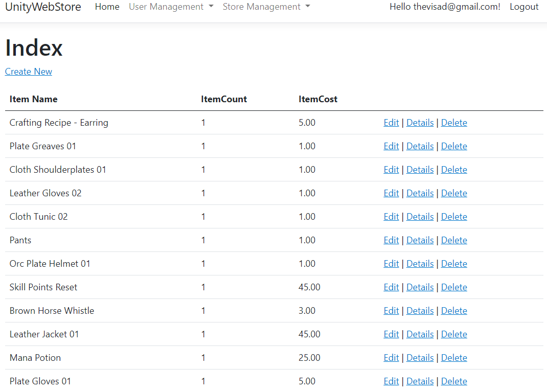Go to the Home nav item

[x=107, y=7]
